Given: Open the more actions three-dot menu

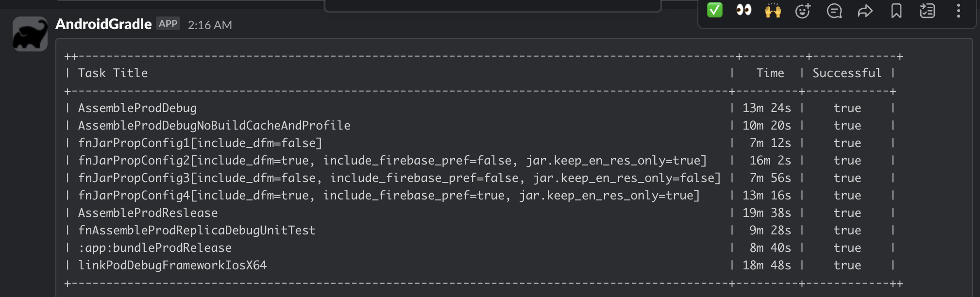Looking at the screenshot, I should [958, 10].
